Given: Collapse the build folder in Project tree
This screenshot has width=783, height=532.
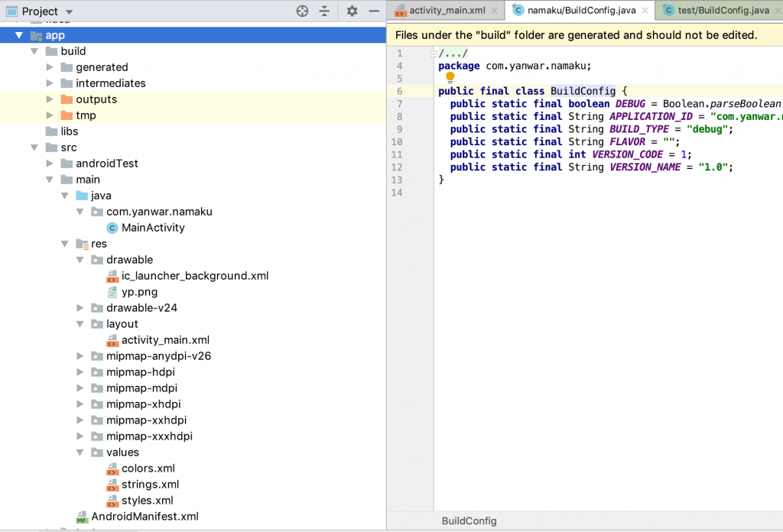Looking at the screenshot, I should 34,50.
